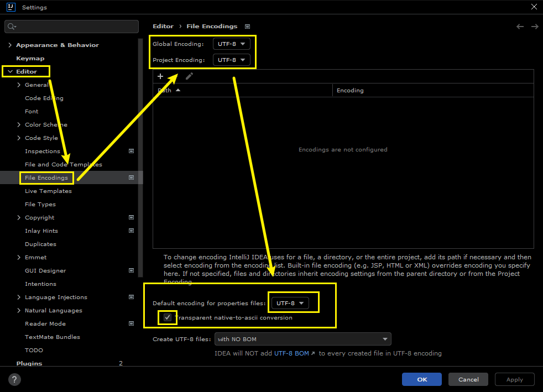Click project icon on Inspections row
This screenshot has height=392, width=543.
click(x=131, y=151)
